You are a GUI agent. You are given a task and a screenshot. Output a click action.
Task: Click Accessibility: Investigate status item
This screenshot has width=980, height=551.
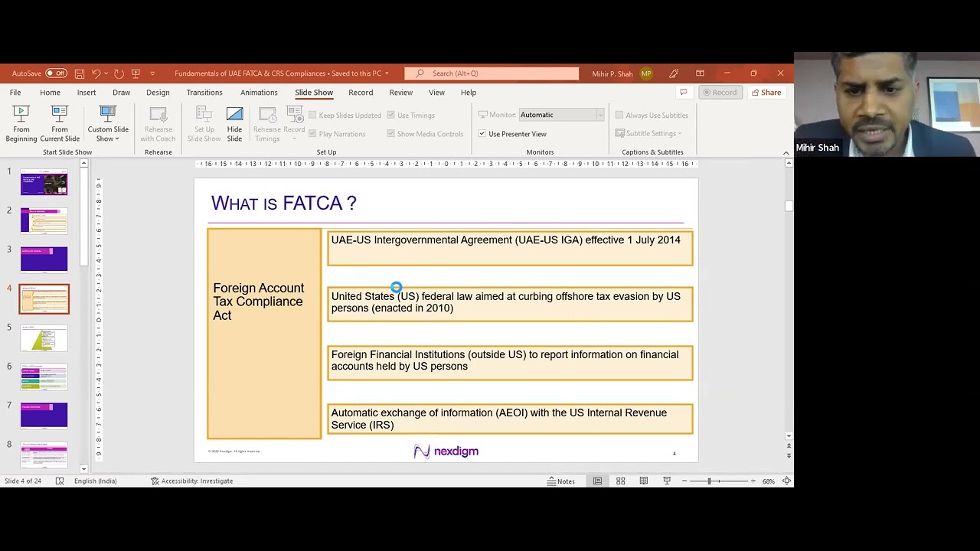(x=191, y=481)
